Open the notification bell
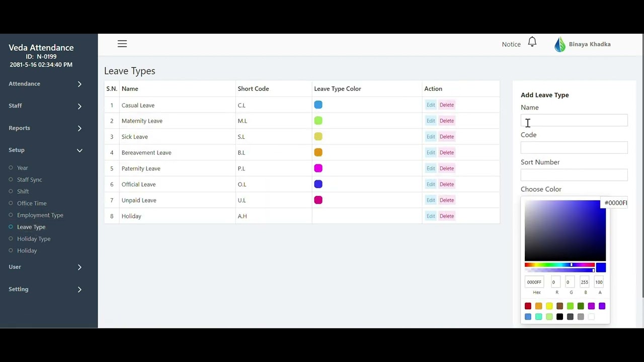 coord(532,42)
